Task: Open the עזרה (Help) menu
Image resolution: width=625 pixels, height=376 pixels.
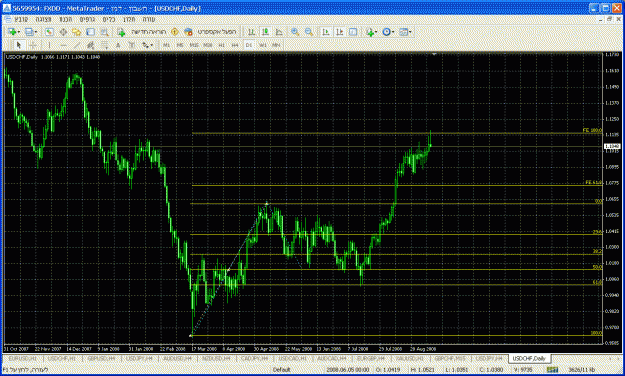Action: coord(149,19)
